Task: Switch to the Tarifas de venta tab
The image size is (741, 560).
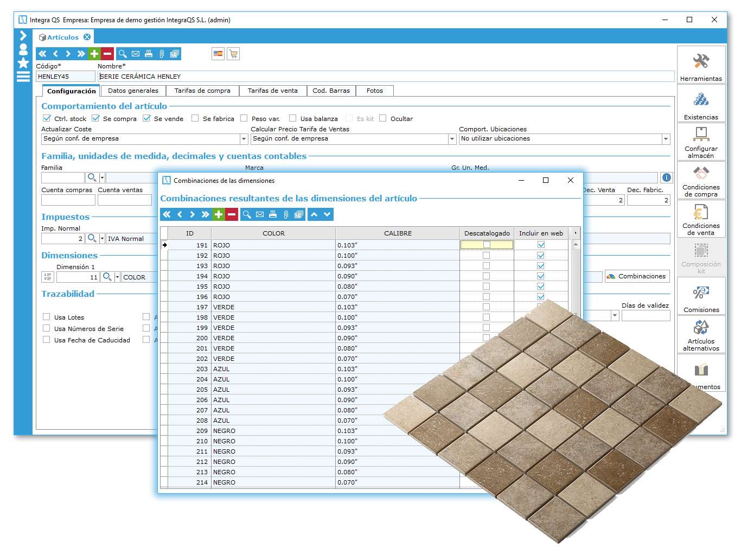Action: 273,91
